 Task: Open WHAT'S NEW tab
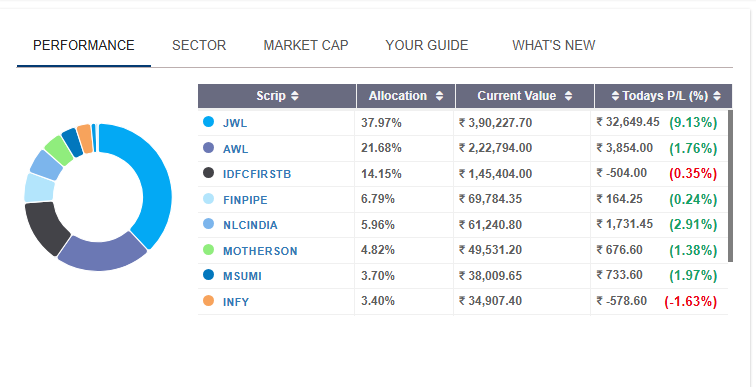point(554,45)
